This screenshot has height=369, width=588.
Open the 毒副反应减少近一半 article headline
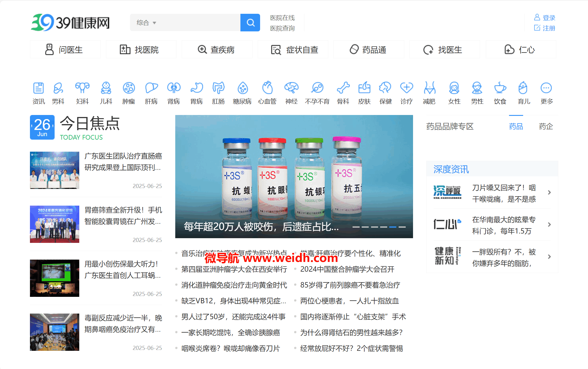click(x=123, y=324)
